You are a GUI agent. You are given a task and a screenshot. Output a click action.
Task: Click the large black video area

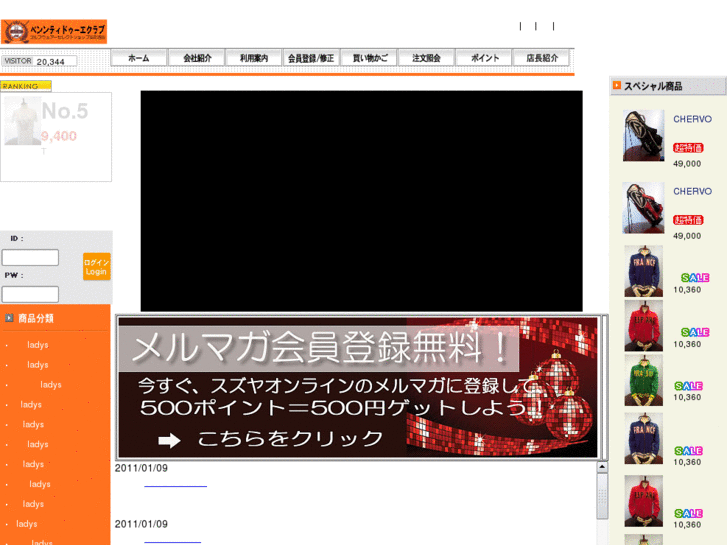tap(362, 201)
